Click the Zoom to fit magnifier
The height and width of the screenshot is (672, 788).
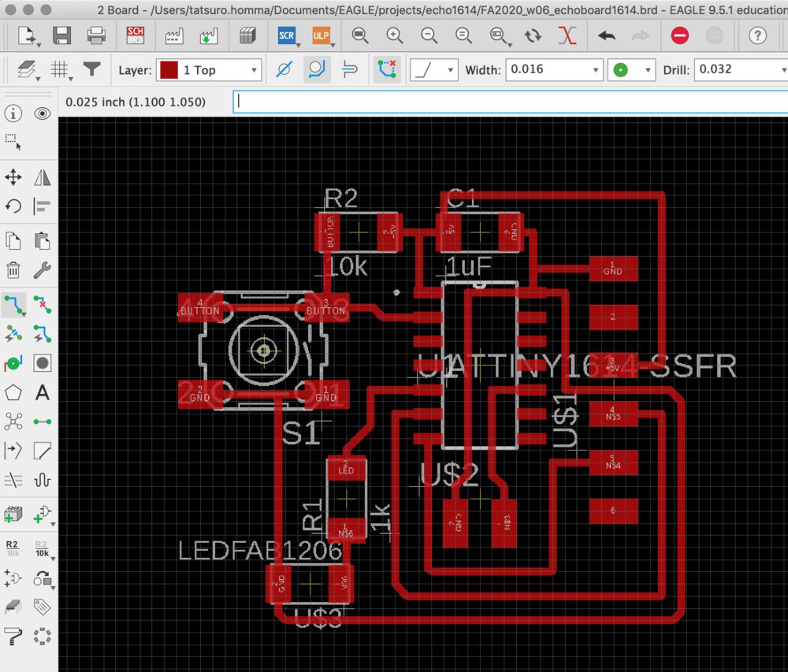point(360,35)
